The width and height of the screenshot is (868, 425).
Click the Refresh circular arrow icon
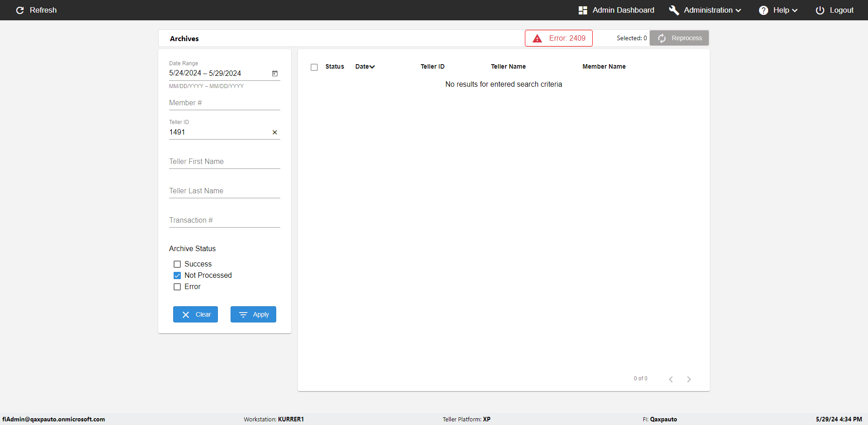coord(20,10)
